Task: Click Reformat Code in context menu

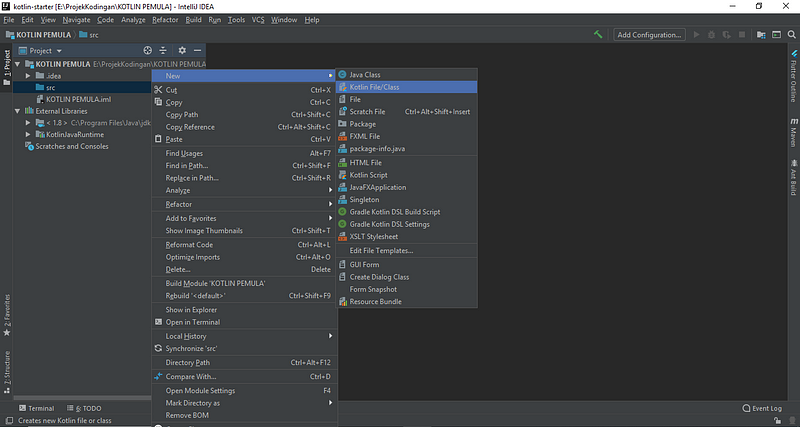Action: (243, 245)
